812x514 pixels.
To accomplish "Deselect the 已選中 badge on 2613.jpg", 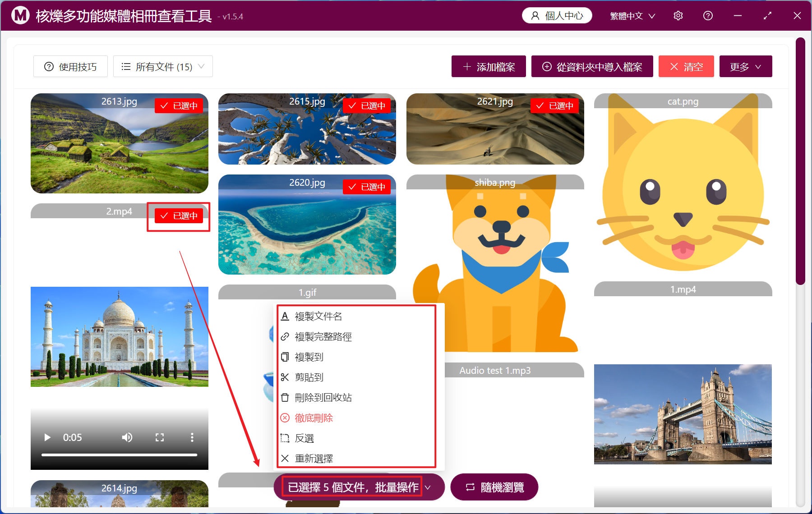I will [179, 106].
